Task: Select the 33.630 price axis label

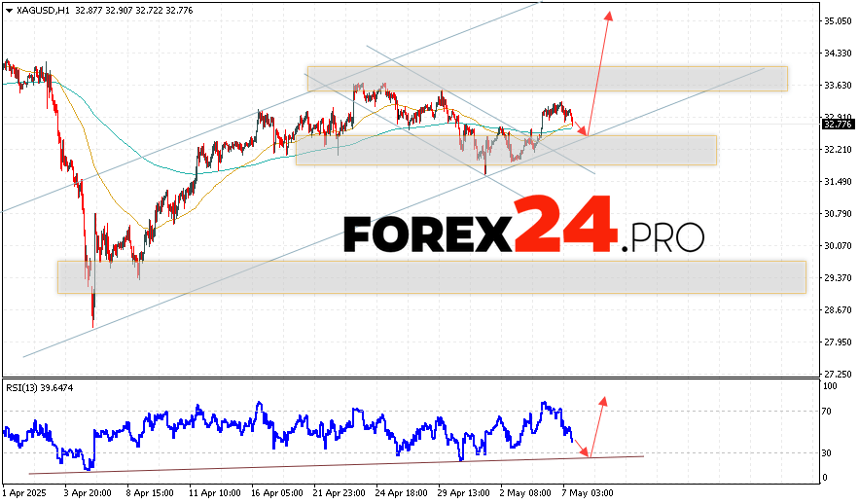Action: tap(838, 85)
